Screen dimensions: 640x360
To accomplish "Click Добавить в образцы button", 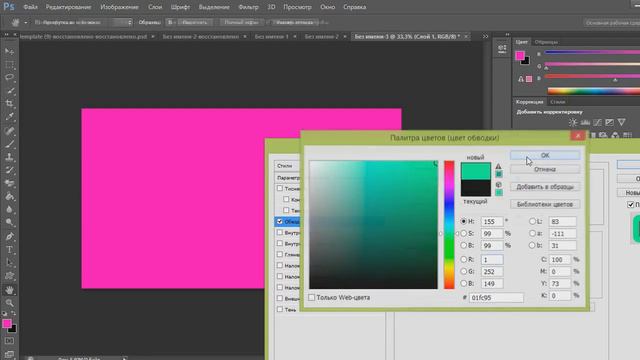I will [545, 187].
